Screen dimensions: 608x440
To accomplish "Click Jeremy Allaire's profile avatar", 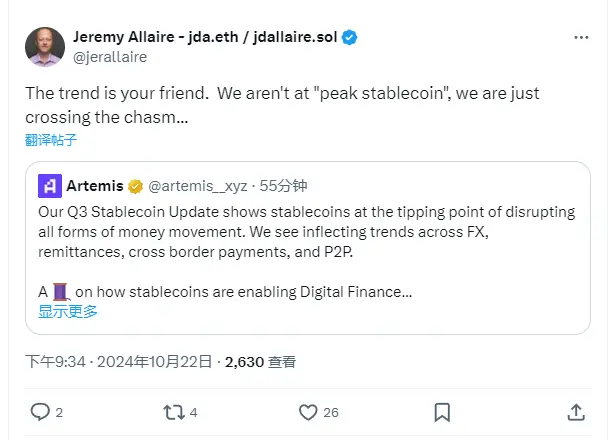I will (43, 47).
